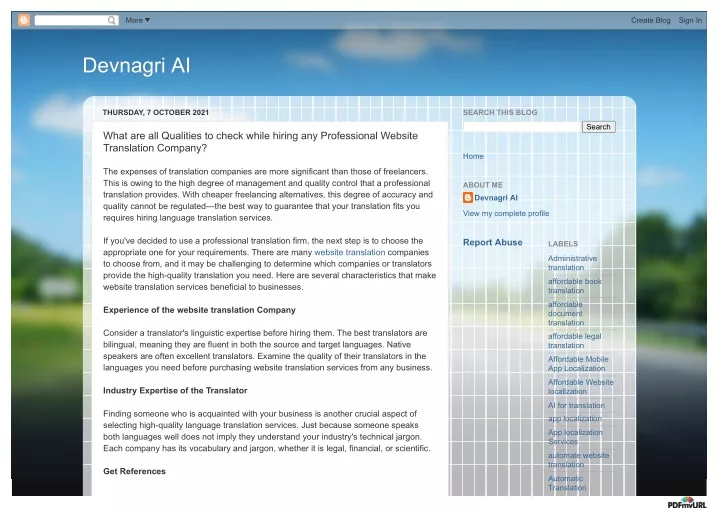Click the Sign In link
719x508 pixels.
click(690, 20)
